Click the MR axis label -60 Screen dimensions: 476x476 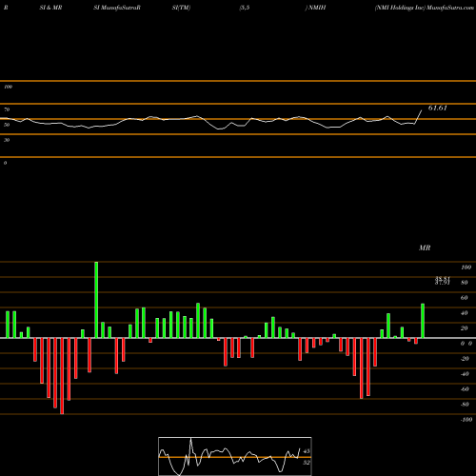[x=465, y=389]
